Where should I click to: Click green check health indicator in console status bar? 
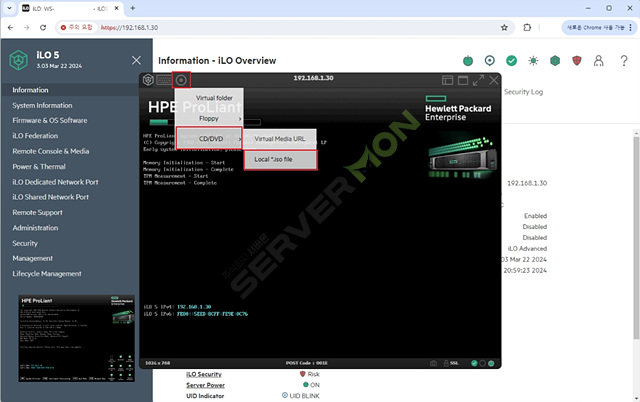click(474, 363)
